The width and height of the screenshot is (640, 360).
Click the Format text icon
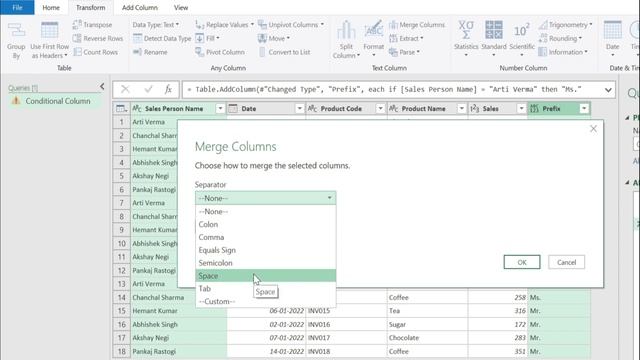click(373, 29)
